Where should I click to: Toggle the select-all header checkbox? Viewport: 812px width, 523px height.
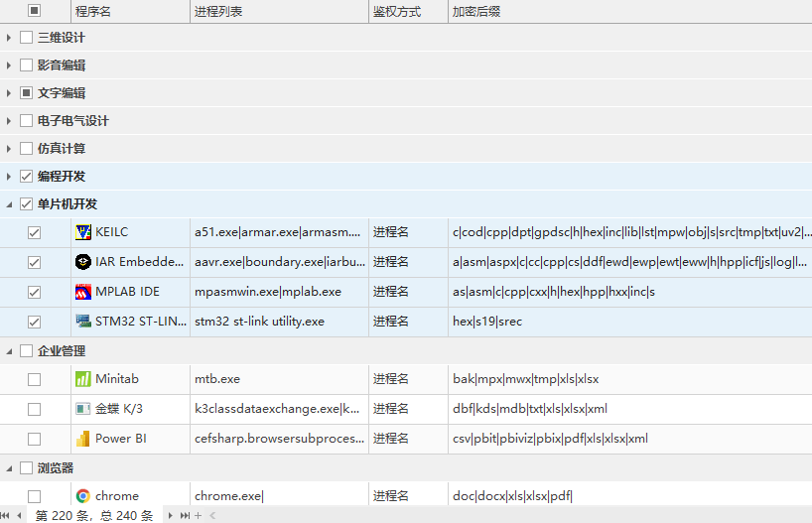pos(34,10)
